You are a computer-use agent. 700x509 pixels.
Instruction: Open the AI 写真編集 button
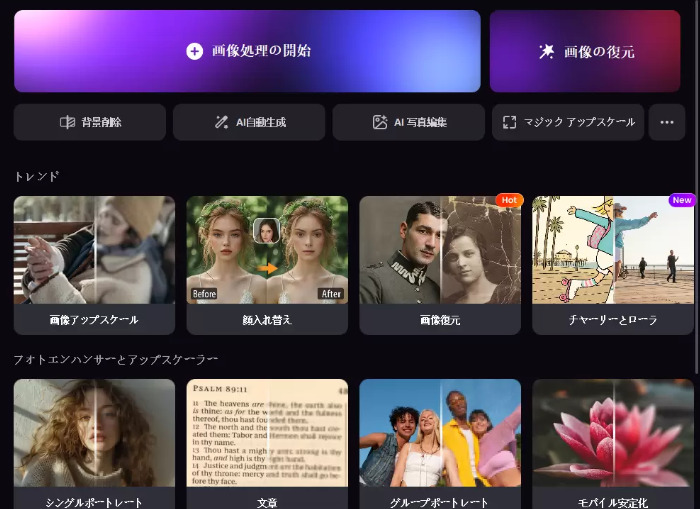click(x=408, y=122)
